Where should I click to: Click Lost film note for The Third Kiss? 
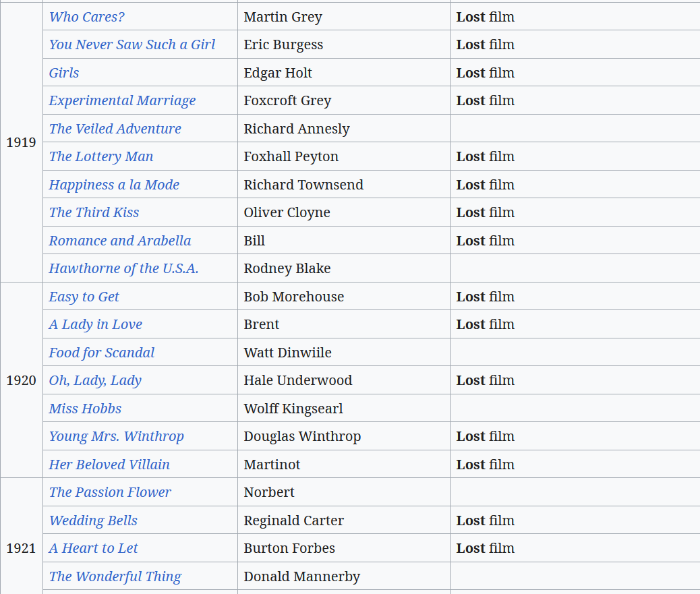(x=486, y=212)
